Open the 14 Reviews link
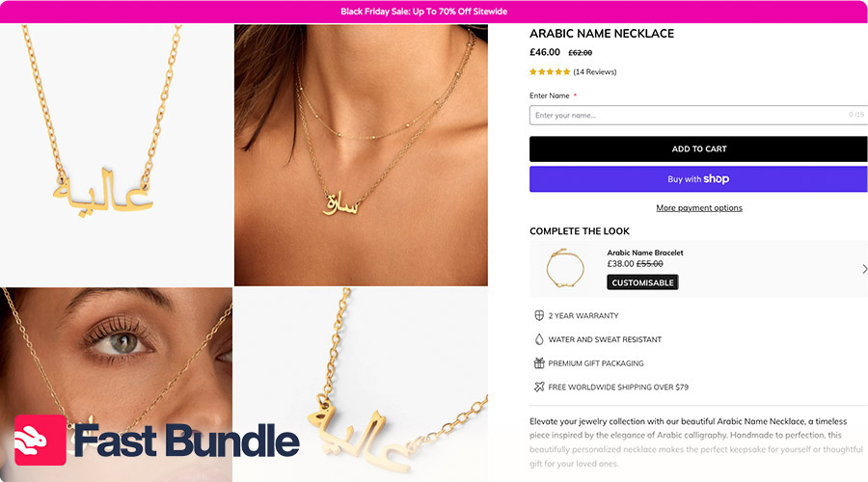This screenshot has height=482, width=868. [x=594, y=72]
